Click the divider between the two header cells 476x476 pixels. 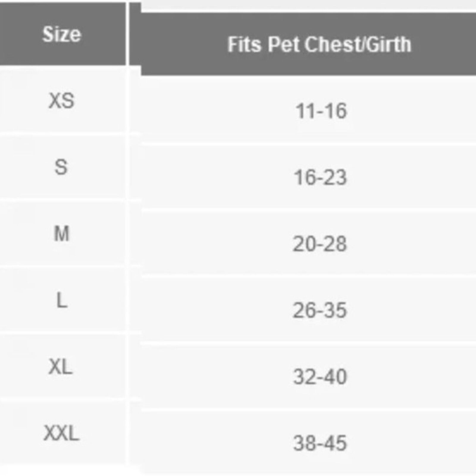pos(128,34)
